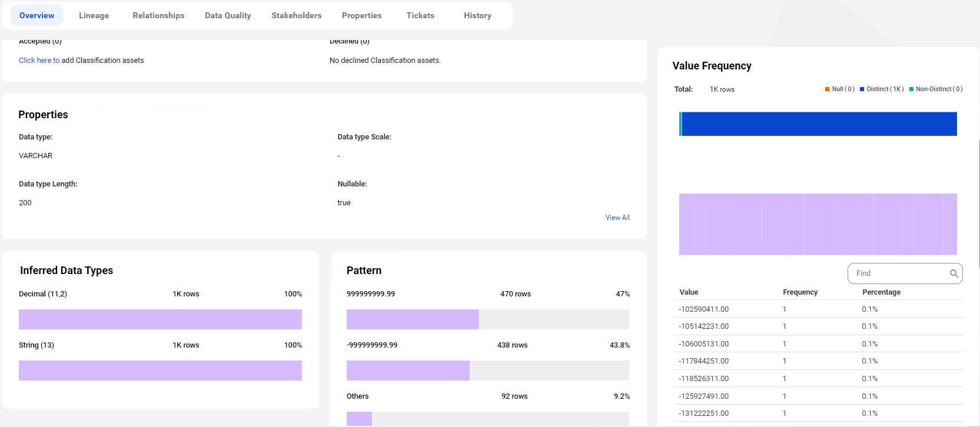Click the Pattern section heading
Viewport: 980px width, 427px height.
pyautogui.click(x=364, y=271)
